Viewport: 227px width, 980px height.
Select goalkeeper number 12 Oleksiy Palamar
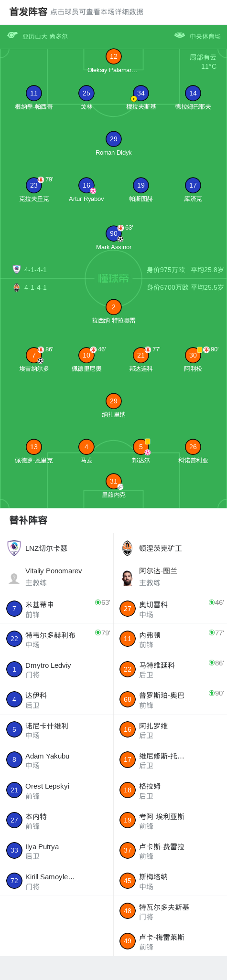click(x=113, y=56)
